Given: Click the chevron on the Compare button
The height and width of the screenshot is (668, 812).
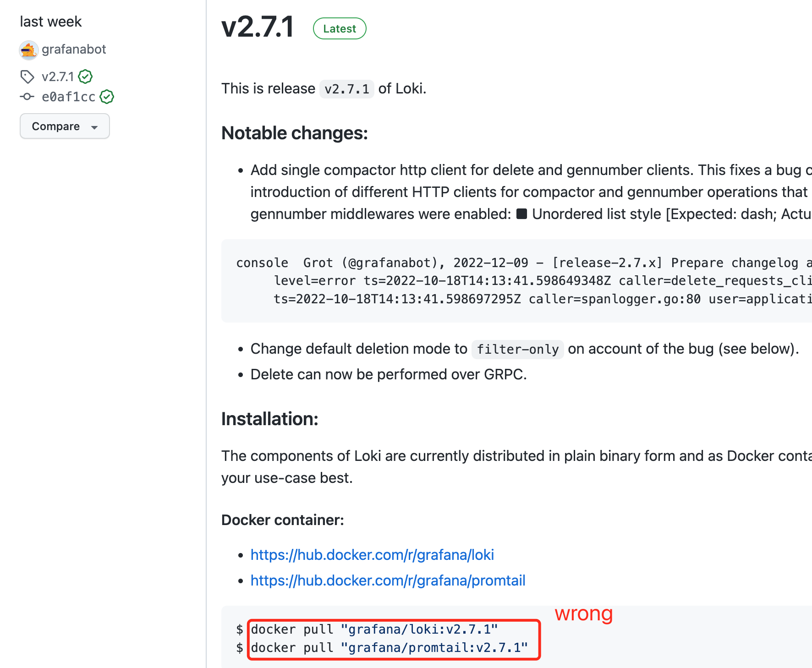Looking at the screenshot, I should click(x=94, y=127).
